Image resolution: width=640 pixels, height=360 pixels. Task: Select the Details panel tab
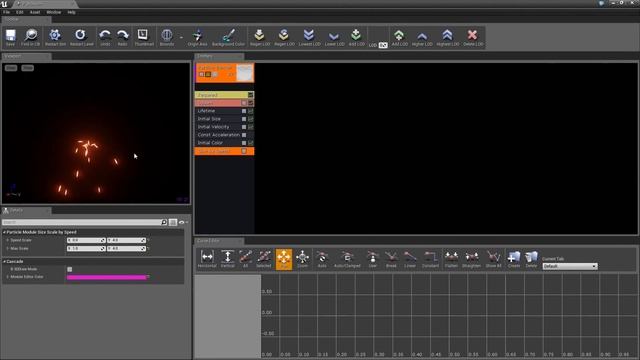[27, 210]
